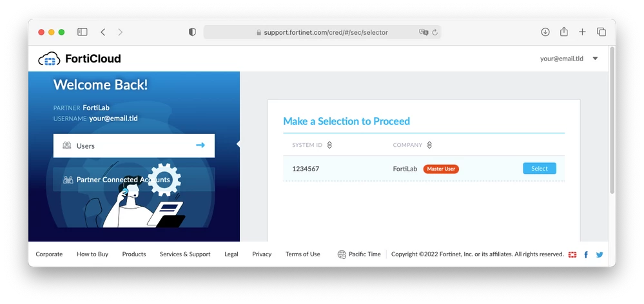Click the partner name FortiLab in sidebar
The height and width of the screenshot is (304, 644).
coord(96,108)
